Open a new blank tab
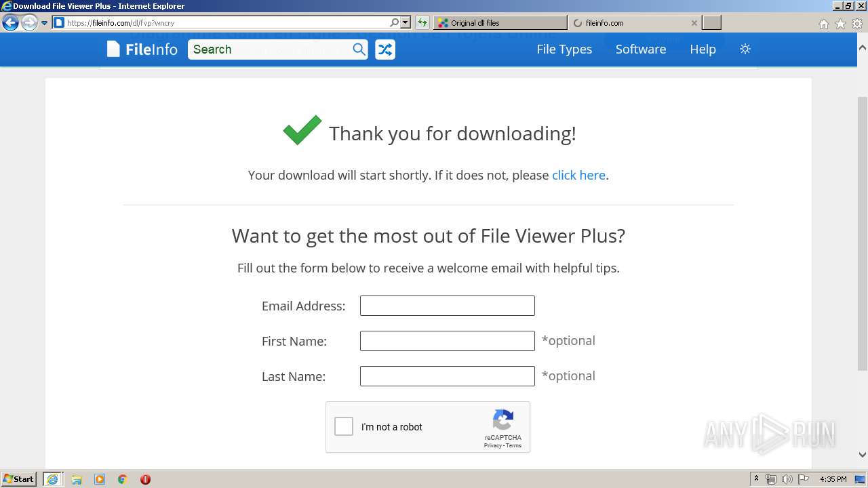 [711, 22]
